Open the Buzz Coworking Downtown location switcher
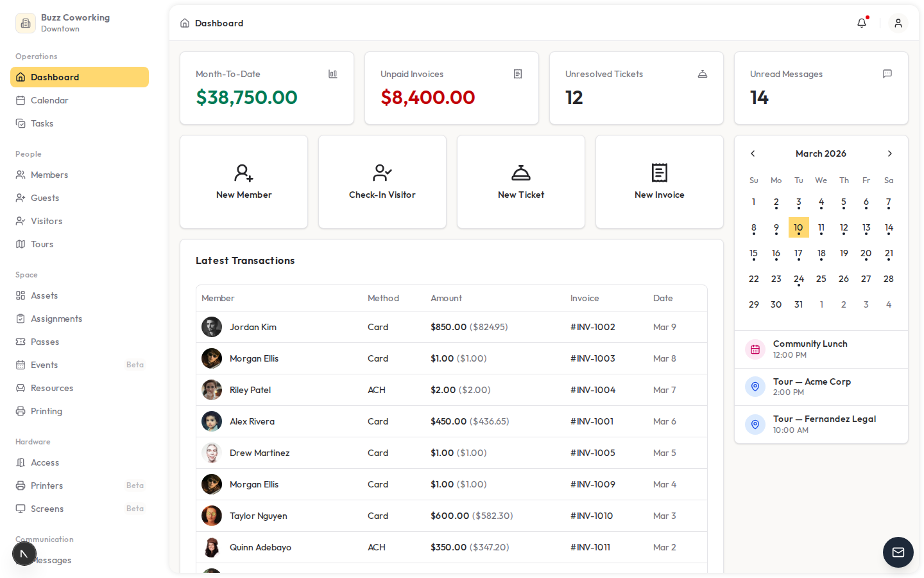Image resolution: width=924 pixels, height=578 pixels. 64,23
